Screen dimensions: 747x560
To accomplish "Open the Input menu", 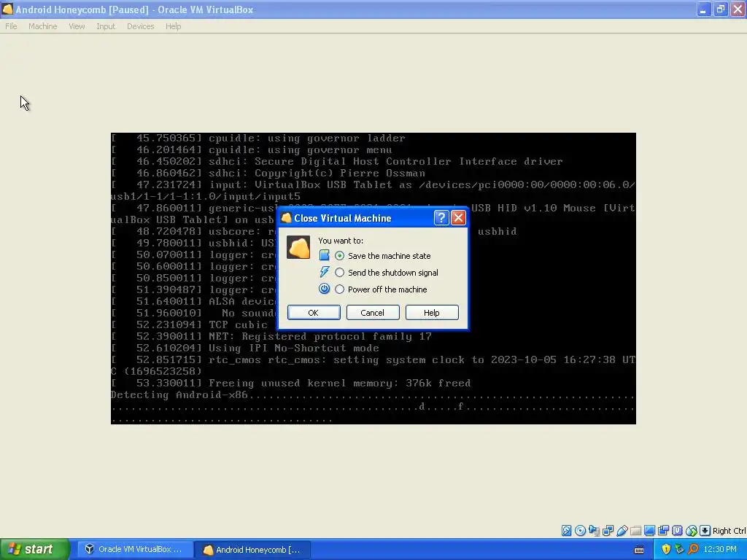I will pos(106,26).
